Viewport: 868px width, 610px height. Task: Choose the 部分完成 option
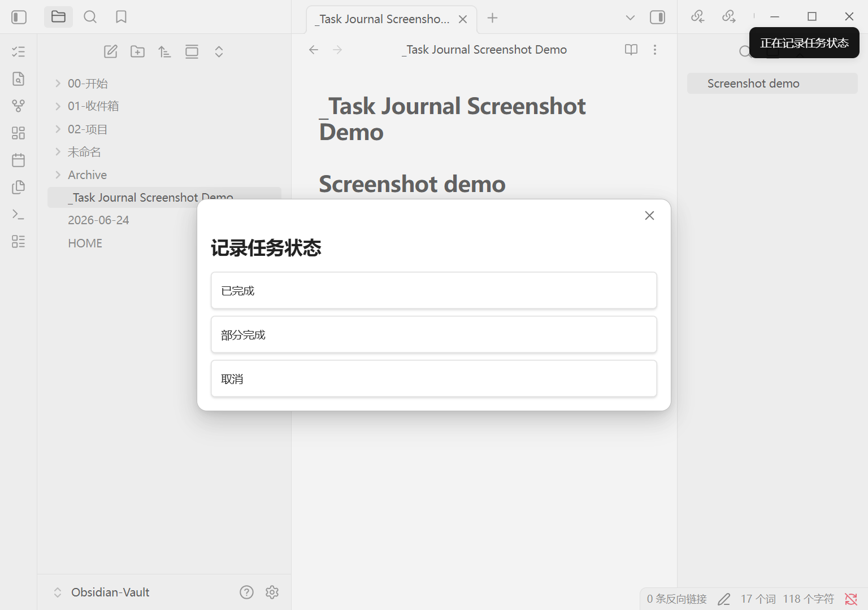434,334
